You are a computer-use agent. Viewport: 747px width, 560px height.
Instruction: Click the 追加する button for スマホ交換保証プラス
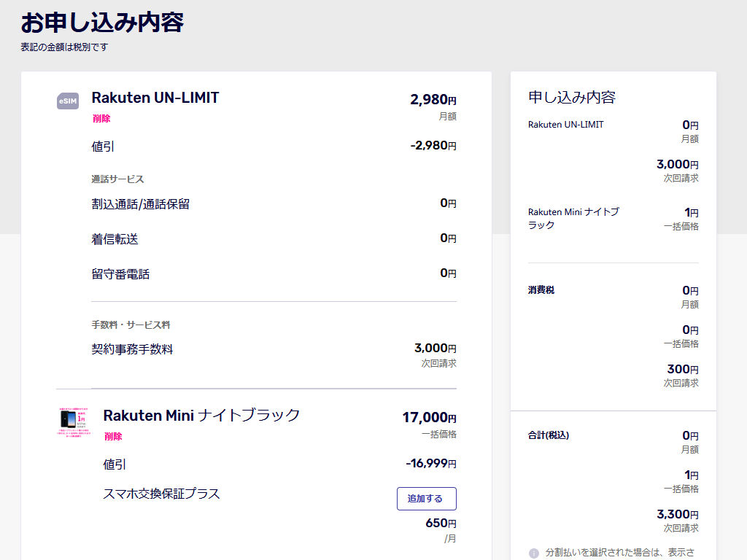426,499
